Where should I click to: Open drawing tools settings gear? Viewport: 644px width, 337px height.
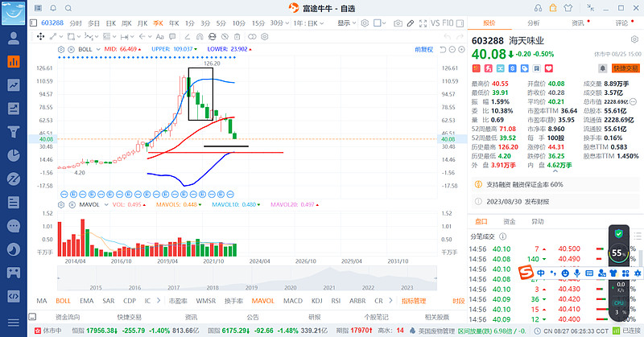click(265, 36)
